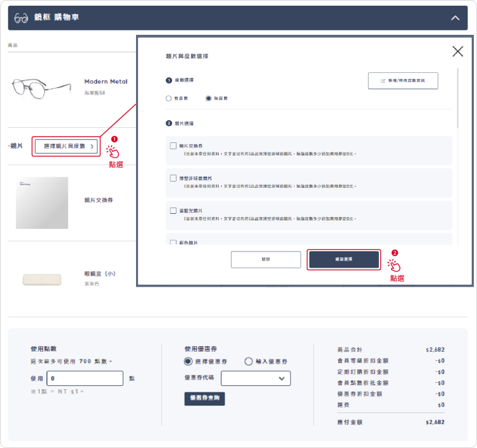Select the 無度數 radio option
Image resolution: width=477 pixels, height=448 pixels.
click(208, 99)
